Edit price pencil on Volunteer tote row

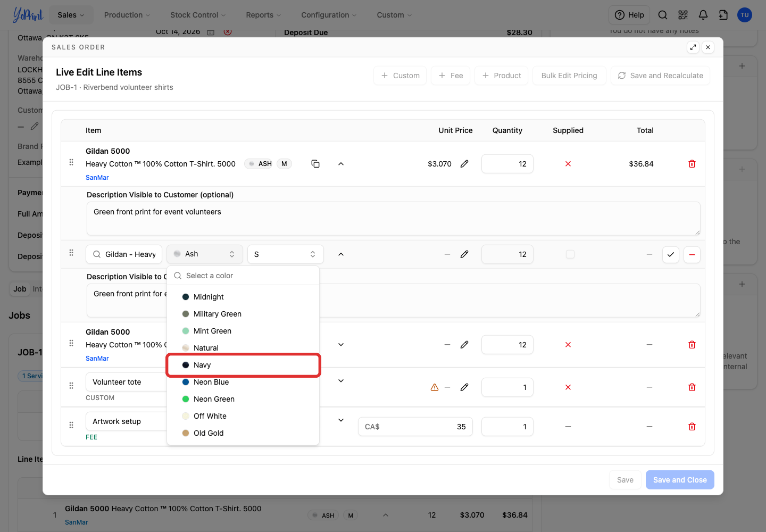coord(464,387)
